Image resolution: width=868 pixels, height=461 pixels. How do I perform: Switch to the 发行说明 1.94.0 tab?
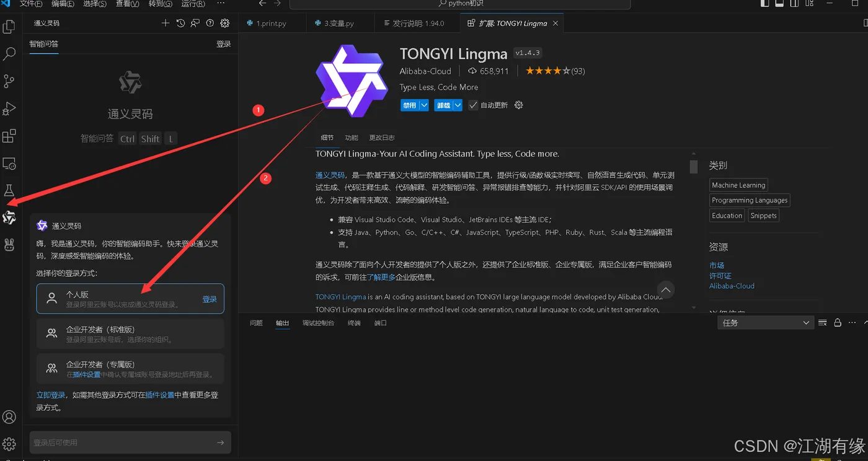pyautogui.click(x=418, y=24)
